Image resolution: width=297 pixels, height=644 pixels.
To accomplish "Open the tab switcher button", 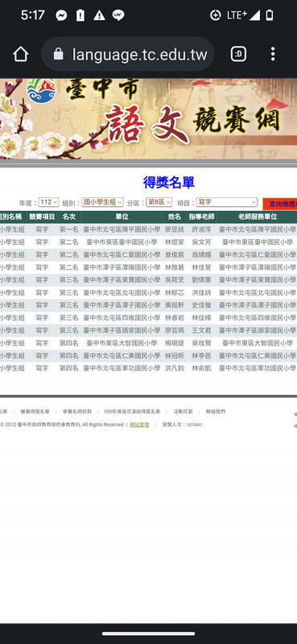I will coord(239,54).
